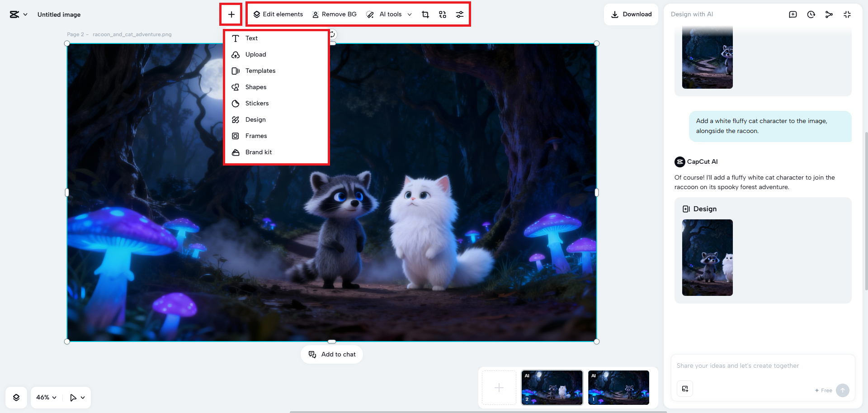868x413 pixels.
Task: Click the CapCut AI sender name
Action: point(703,161)
